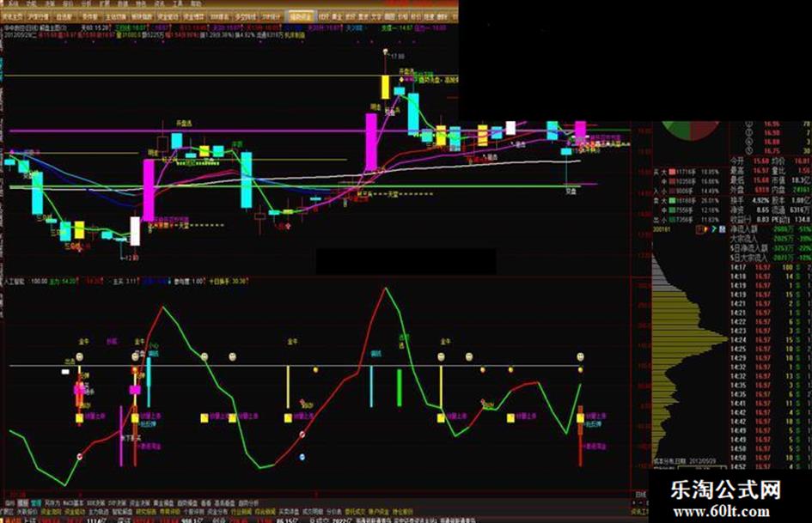Open the 功能 menu

pos(31,3)
